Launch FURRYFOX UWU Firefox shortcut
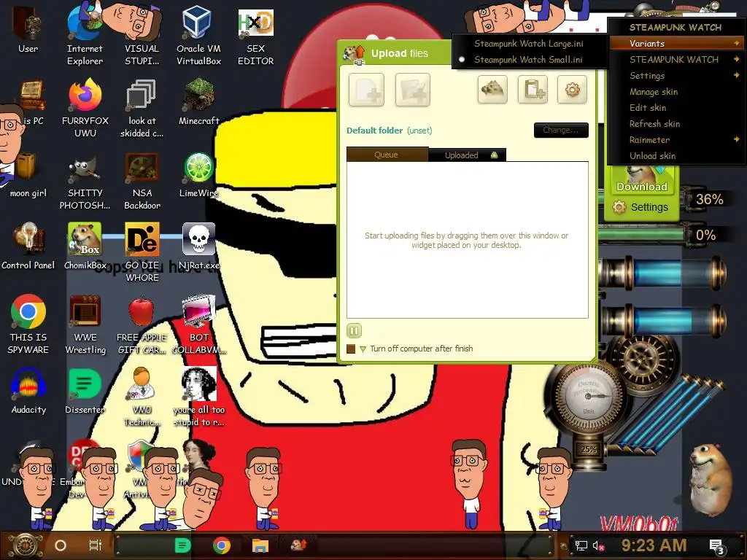This screenshot has width=747, height=560. coord(85,107)
